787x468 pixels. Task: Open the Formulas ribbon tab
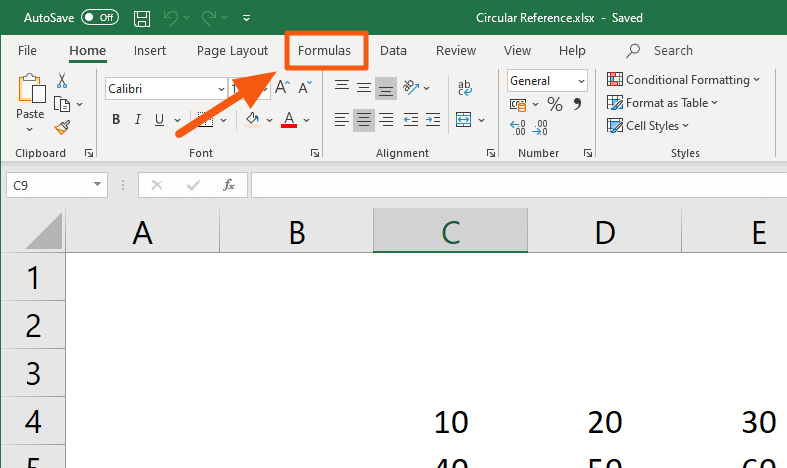325,51
